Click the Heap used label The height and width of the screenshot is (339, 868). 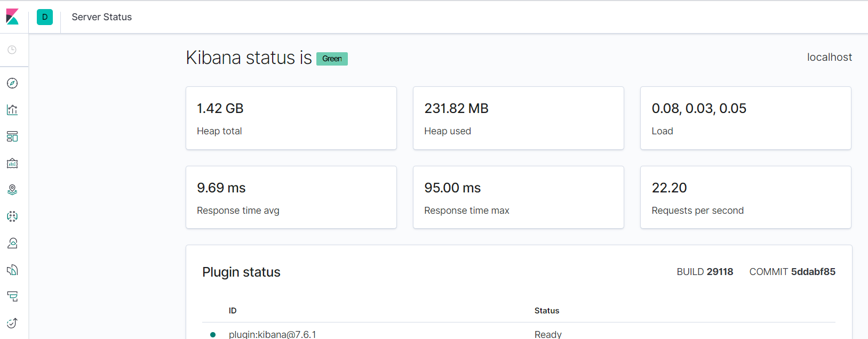coord(448,131)
